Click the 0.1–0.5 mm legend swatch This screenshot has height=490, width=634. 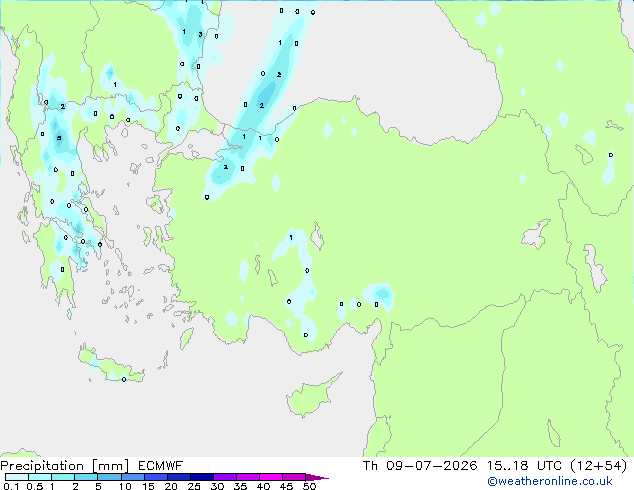(x=17, y=477)
